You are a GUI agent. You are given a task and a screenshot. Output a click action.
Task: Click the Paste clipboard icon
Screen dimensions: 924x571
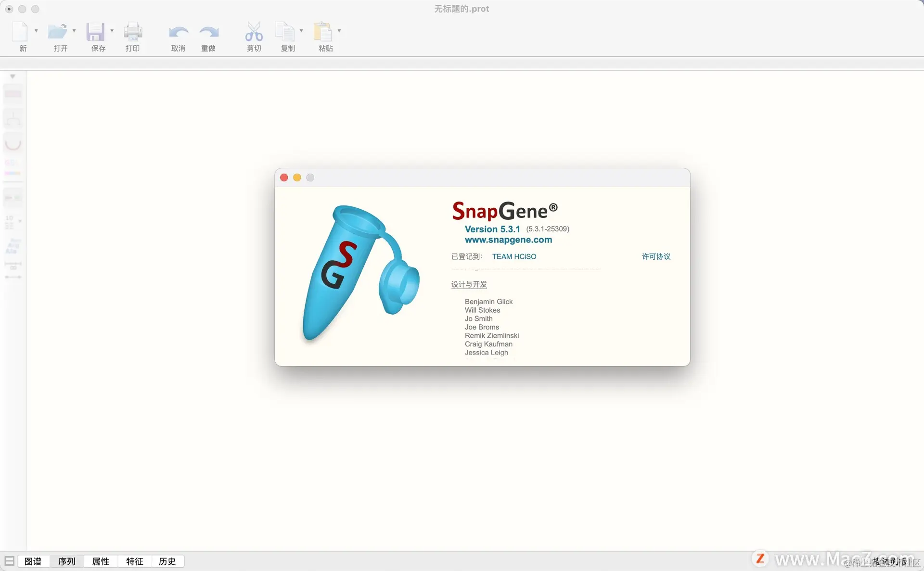tap(323, 32)
